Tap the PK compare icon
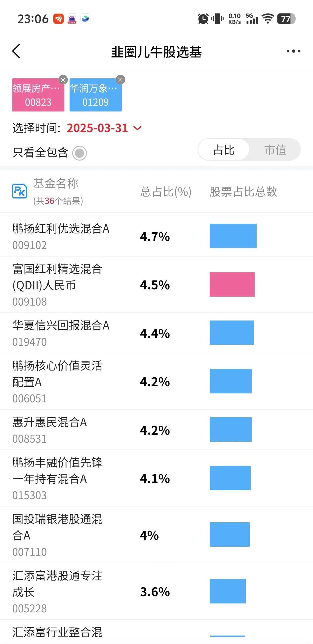Viewport: 313px width, 644px height. pos(20,191)
